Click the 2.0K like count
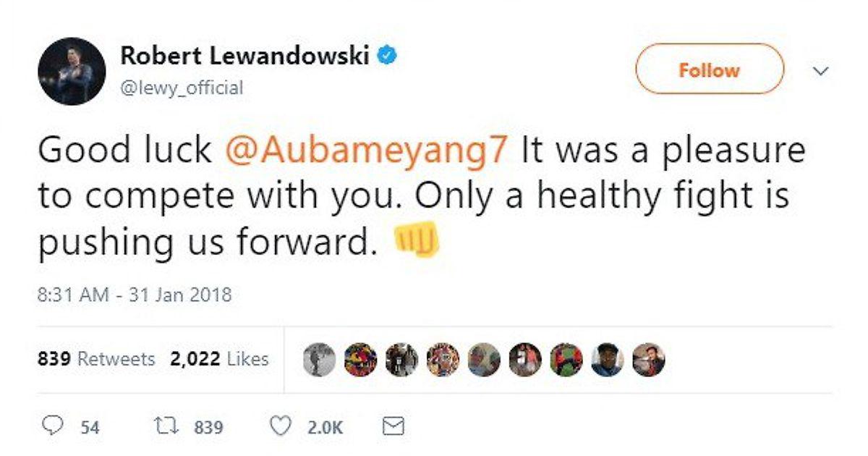 tap(325, 427)
